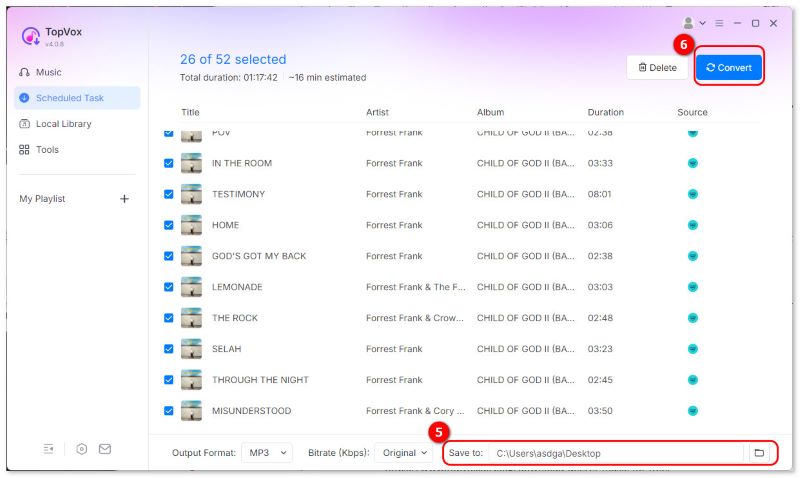This screenshot has height=478, width=800.
Task: Open the Output Format MP3 dropdown
Action: click(267, 453)
